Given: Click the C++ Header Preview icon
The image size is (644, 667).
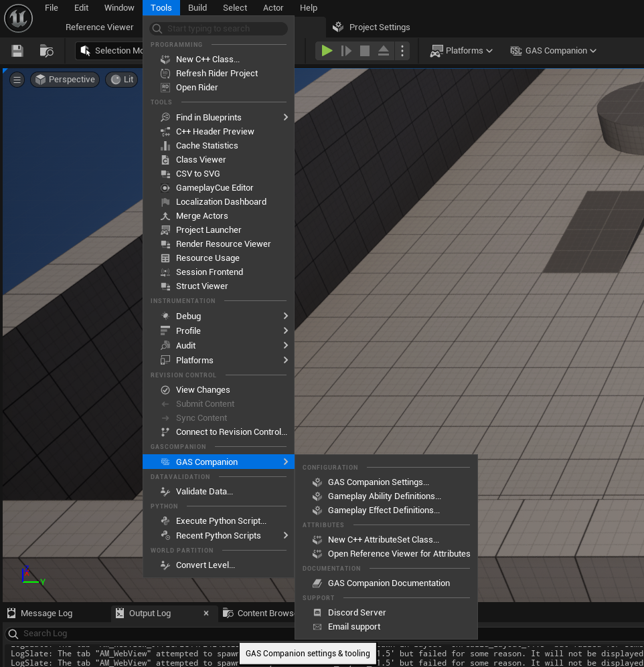Looking at the screenshot, I should [x=165, y=131].
